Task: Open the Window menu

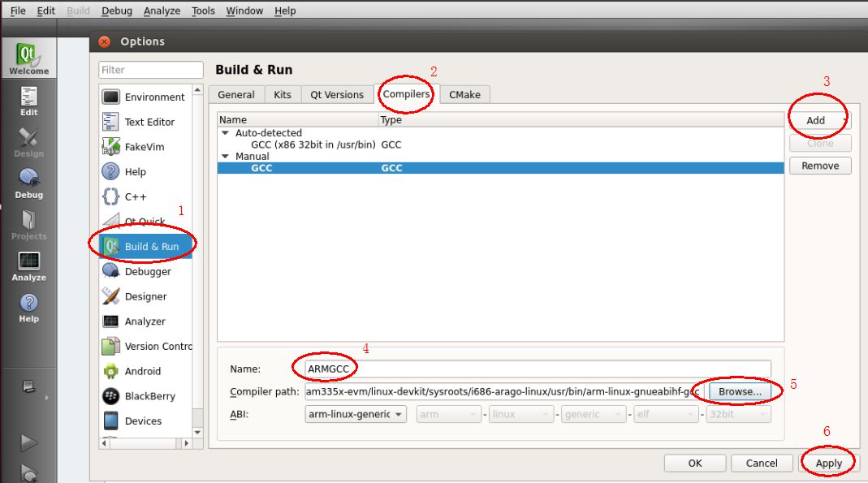Action: coord(244,11)
